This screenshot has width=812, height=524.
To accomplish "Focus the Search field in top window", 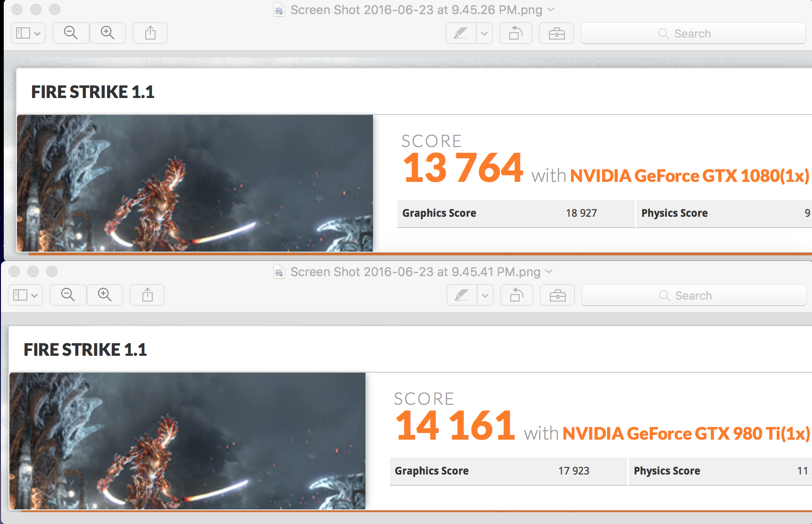I will [693, 33].
